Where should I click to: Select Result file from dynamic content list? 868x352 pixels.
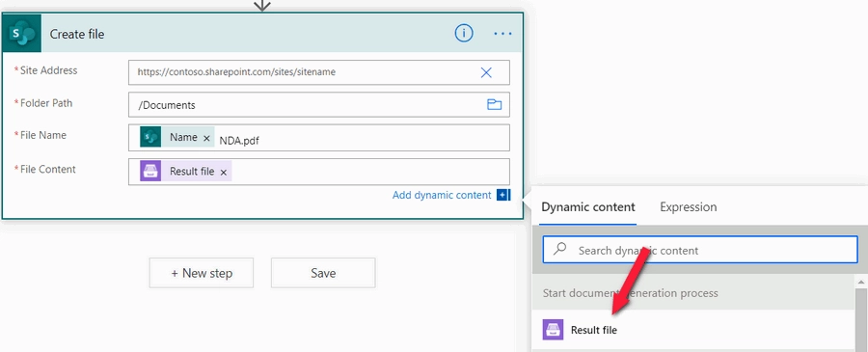(x=693, y=330)
